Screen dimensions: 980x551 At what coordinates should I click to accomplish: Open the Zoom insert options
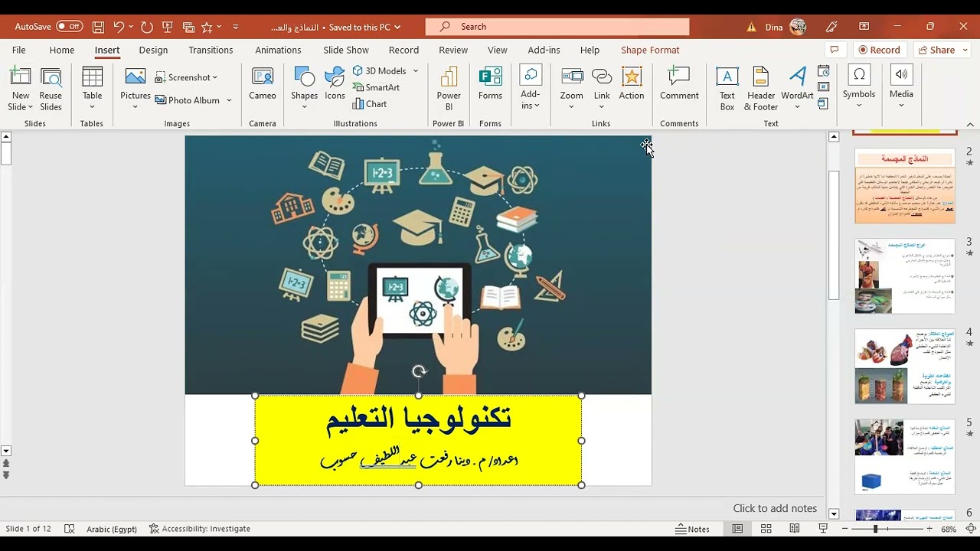(571, 89)
